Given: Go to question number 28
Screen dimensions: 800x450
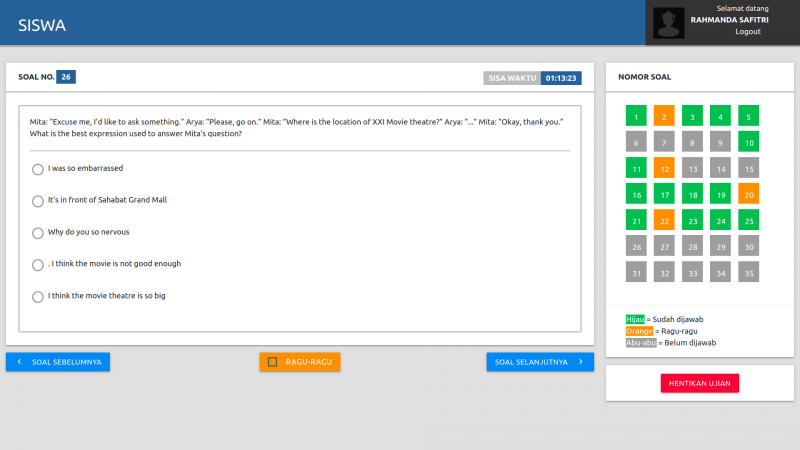Looking at the screenshot, I should point(692,246).
